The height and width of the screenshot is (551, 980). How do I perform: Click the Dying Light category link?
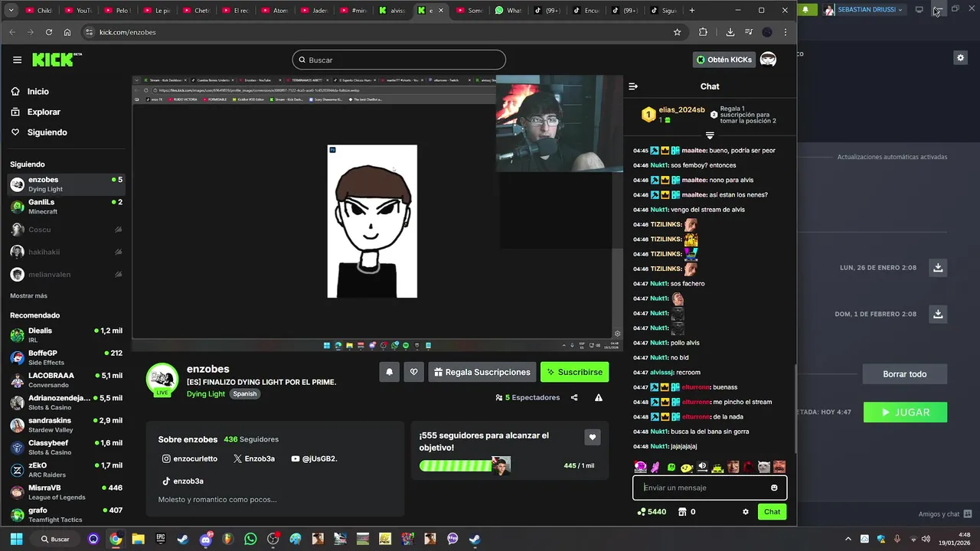(x=206, y=393)
